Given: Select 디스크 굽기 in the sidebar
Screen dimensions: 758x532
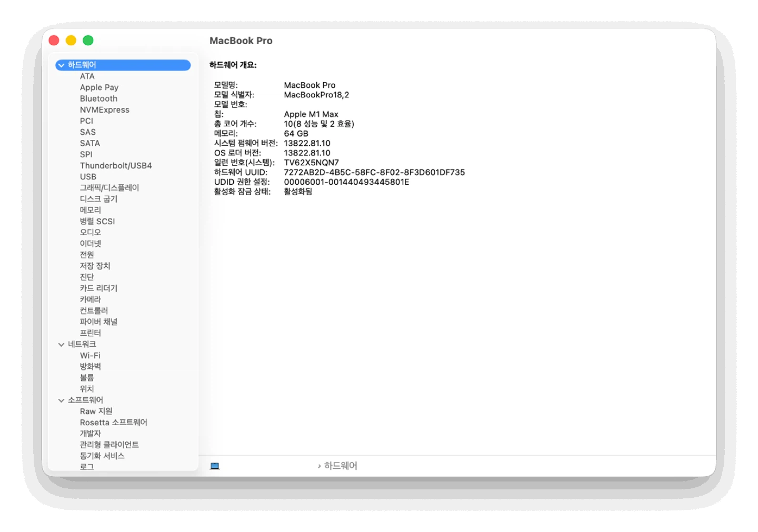Looking at the screenshot, I should (x=98, y=199).
